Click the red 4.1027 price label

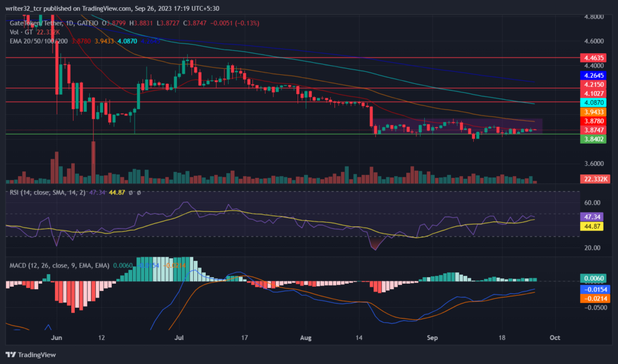(594, 94)
